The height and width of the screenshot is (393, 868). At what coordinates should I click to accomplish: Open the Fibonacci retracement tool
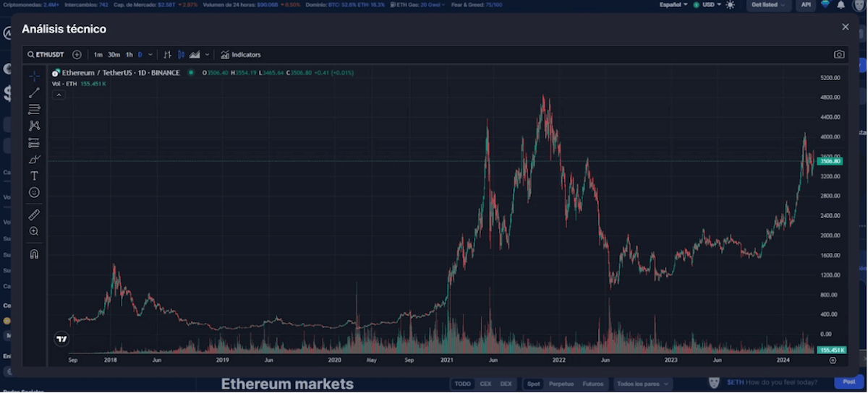[34, 109]
